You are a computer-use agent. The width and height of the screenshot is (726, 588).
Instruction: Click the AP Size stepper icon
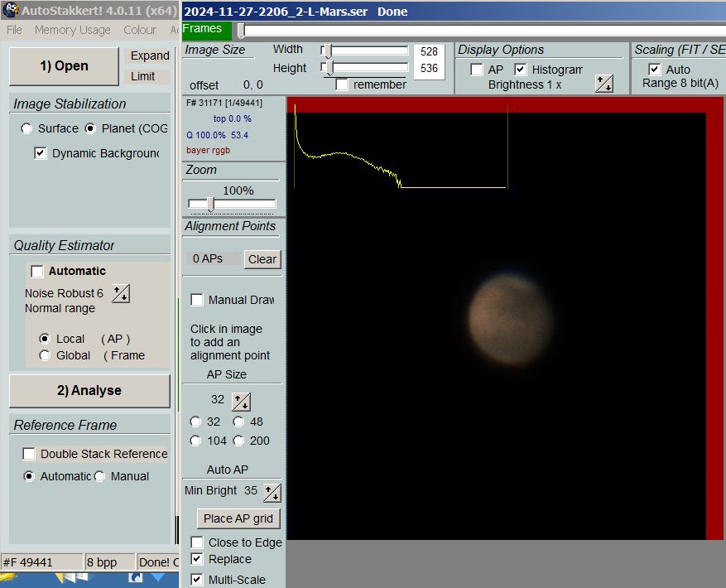pos(241,402)
